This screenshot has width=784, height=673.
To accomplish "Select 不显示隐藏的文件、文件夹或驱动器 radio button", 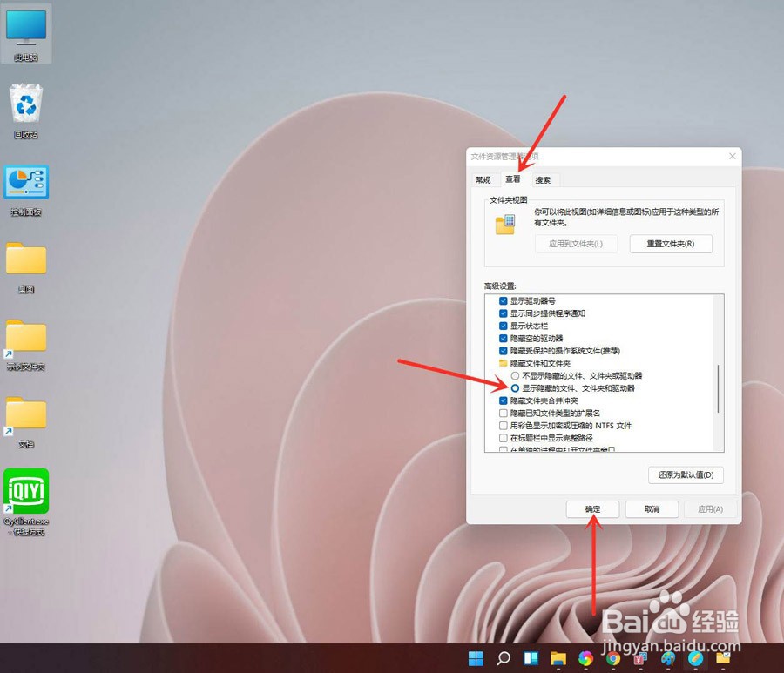I will pos(515,376).
